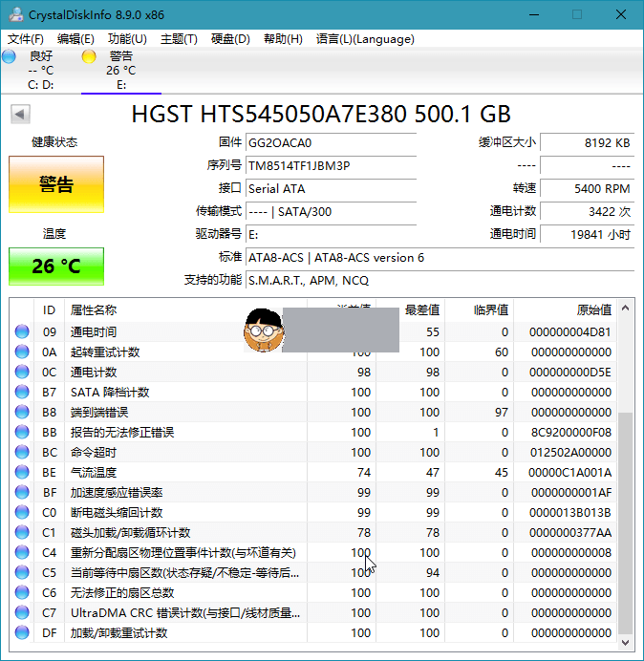Open the 功能(U) menu

click(x=127, y=39)
